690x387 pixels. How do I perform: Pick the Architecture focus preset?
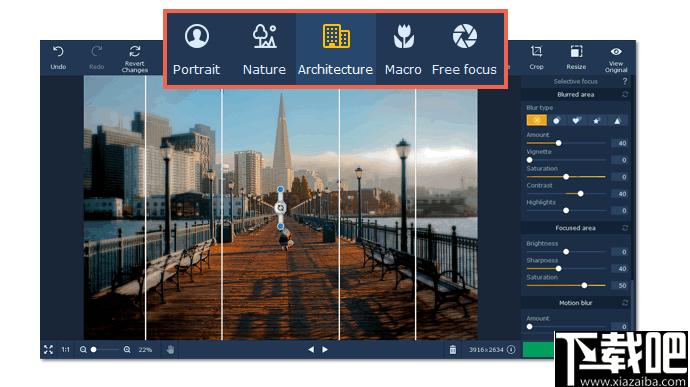[336, 49]
